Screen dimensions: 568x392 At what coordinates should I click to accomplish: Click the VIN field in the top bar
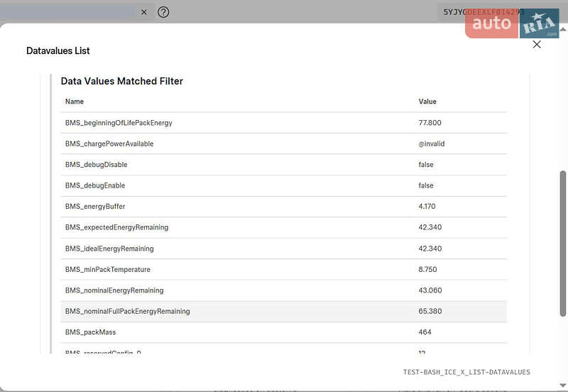click(483, 12)
